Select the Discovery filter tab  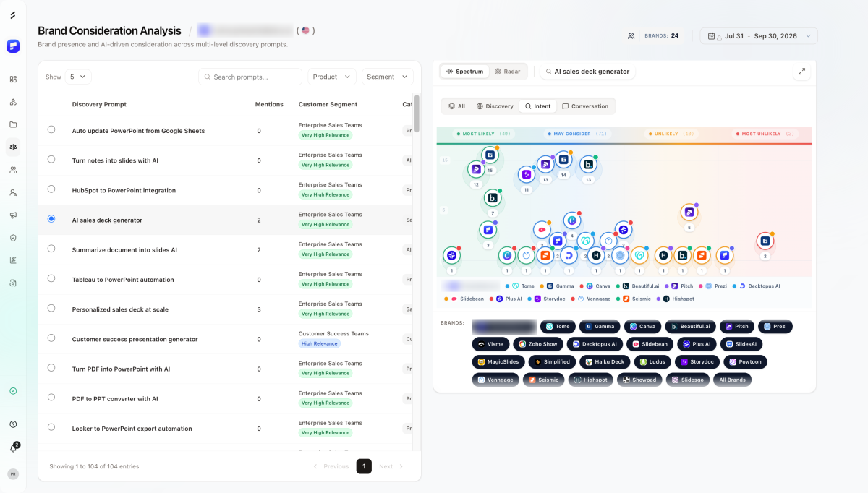tap(495, 106)
